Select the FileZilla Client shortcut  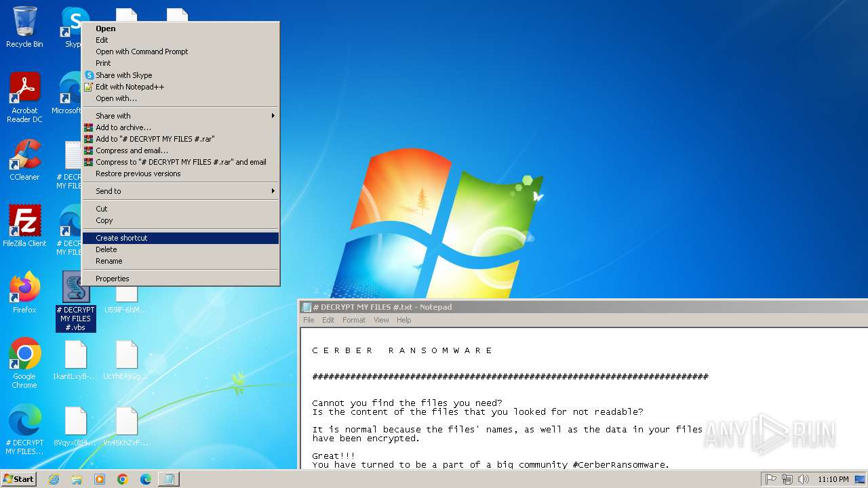24,226
